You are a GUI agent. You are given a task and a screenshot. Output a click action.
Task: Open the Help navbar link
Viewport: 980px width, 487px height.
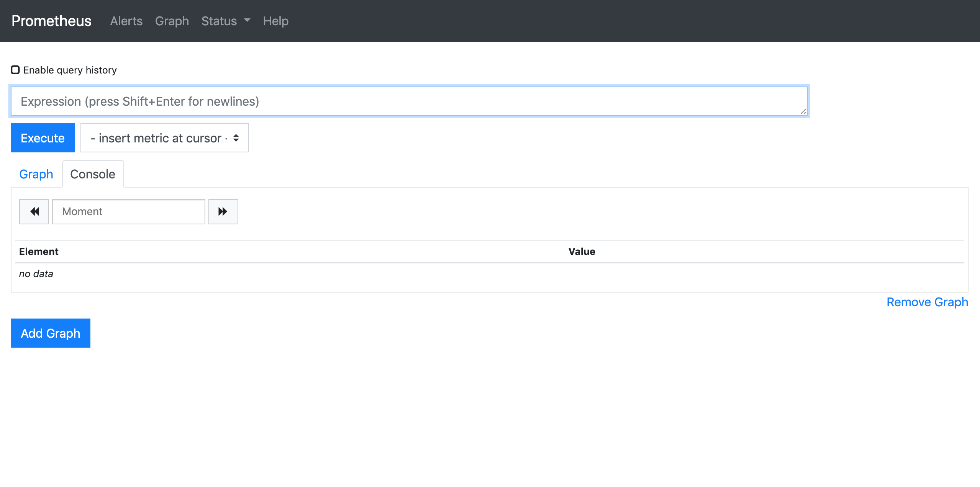[x=275, y=21]
